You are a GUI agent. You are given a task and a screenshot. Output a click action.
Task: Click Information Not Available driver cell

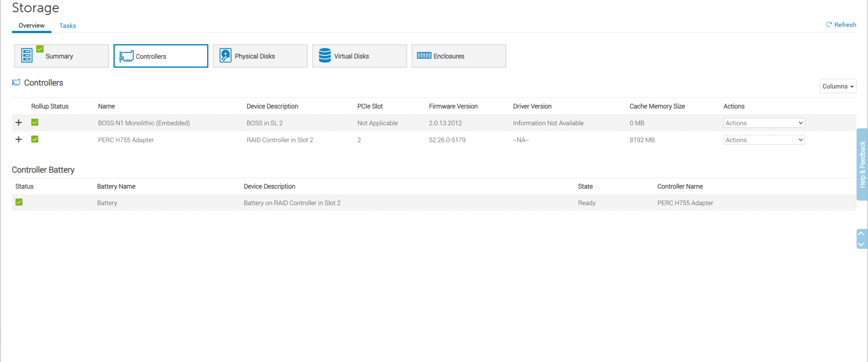548,123
